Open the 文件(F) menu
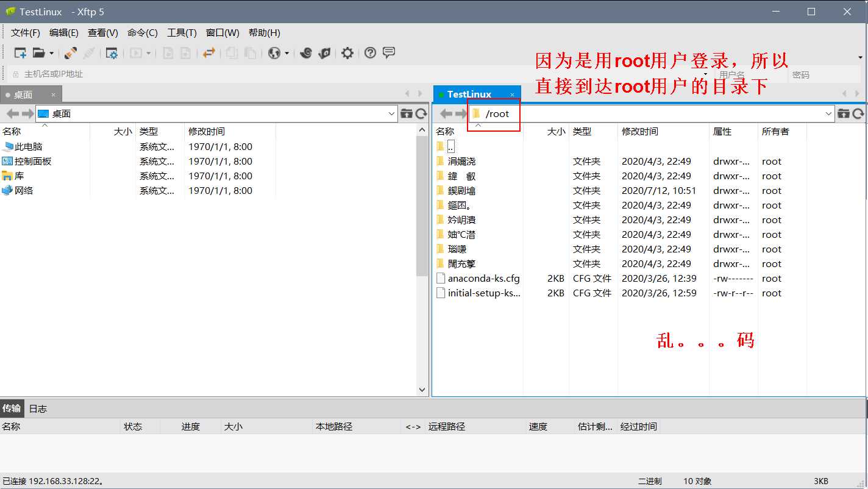This screenshot has height=489, width=868. click(x=26, y=33)
